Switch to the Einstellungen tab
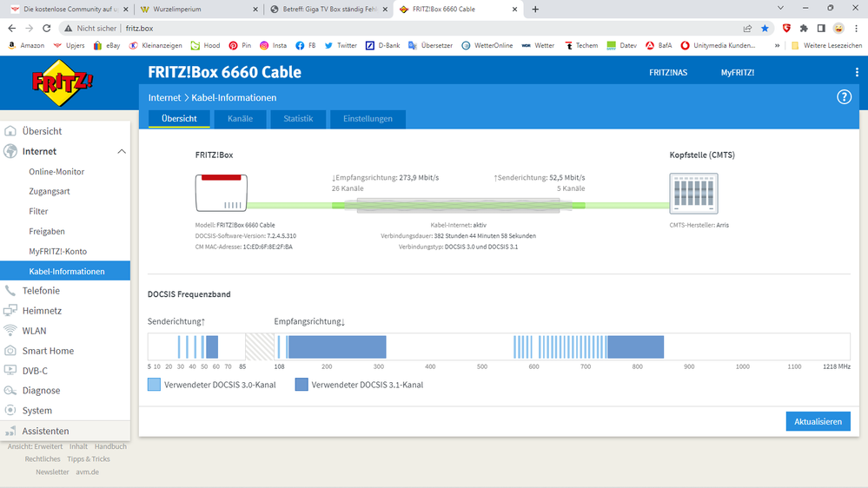This screenshot has width=868, height=488. 368,118
